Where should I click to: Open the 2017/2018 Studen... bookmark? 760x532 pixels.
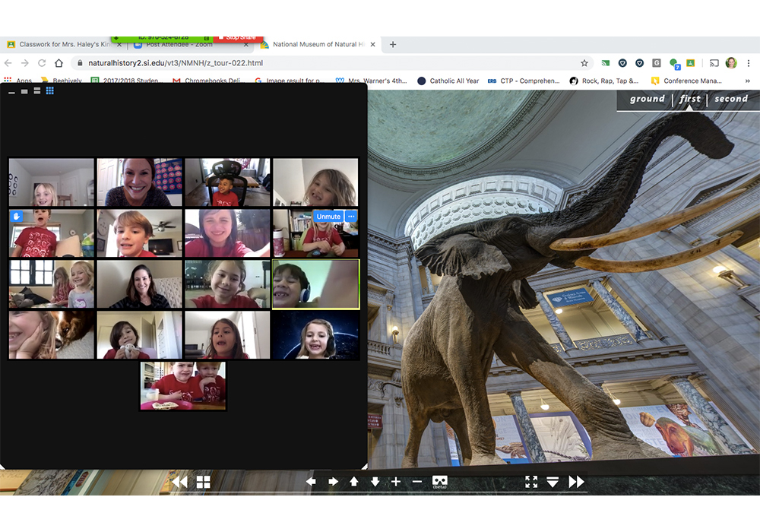(x=125, y=81)
